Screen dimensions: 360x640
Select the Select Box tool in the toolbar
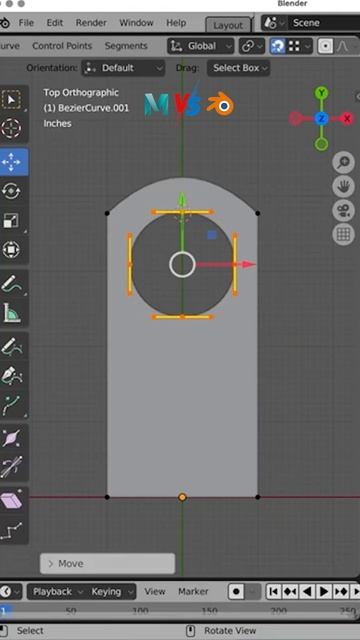tap(11, 100)
